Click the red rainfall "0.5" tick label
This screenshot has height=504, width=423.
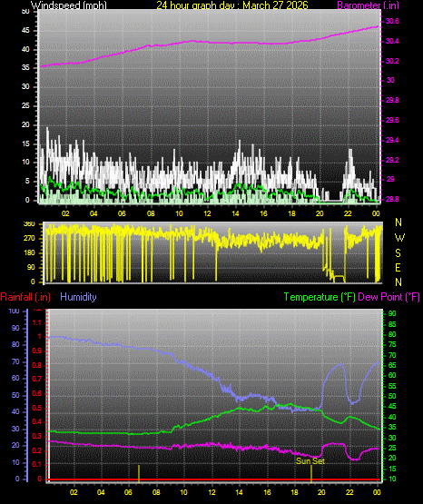[x=37, y=409]
